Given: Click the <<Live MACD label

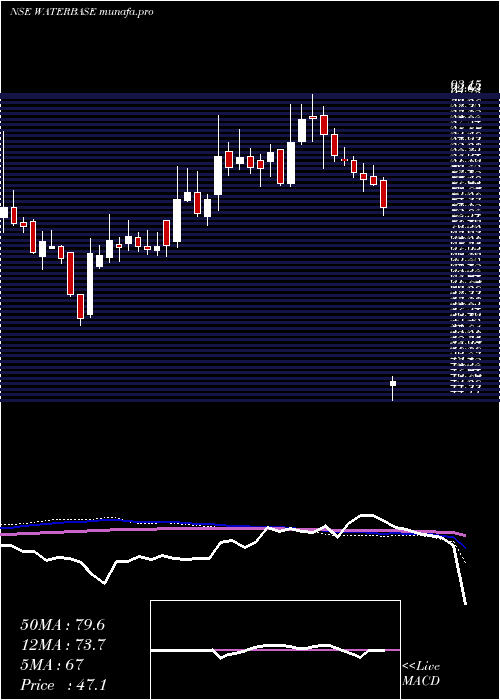Looking at the screenshot, I should 421,674.
